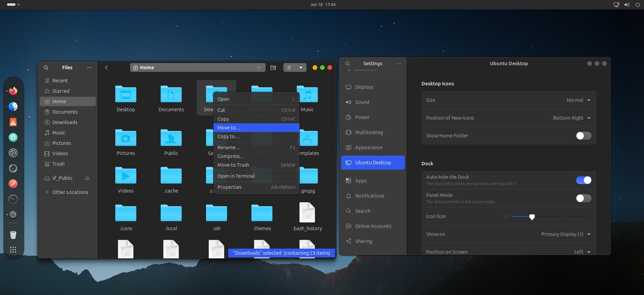The width and height of the screenshot is (644, 295).
Task: Open Displays settings panel
Action: 373,87
